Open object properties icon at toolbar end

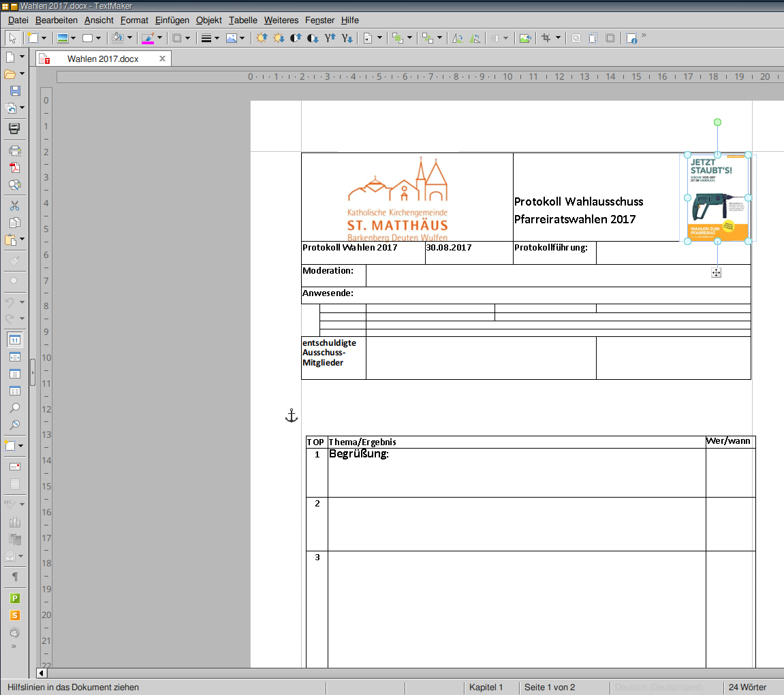(x=631, y=38)
